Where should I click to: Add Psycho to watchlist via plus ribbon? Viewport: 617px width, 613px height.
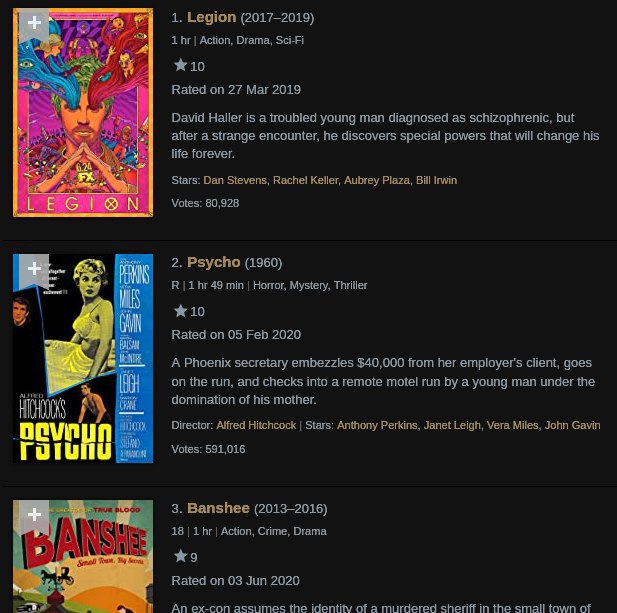34,270
